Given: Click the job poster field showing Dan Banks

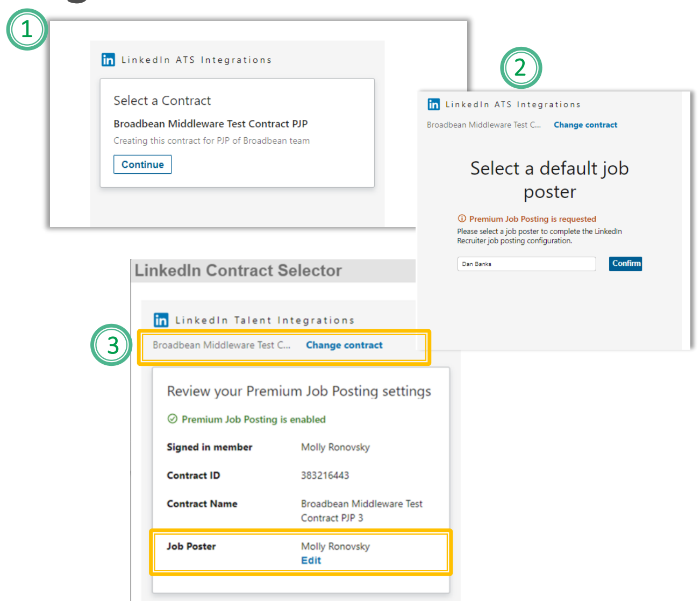Looking at the screenshot, I should 526,264.
